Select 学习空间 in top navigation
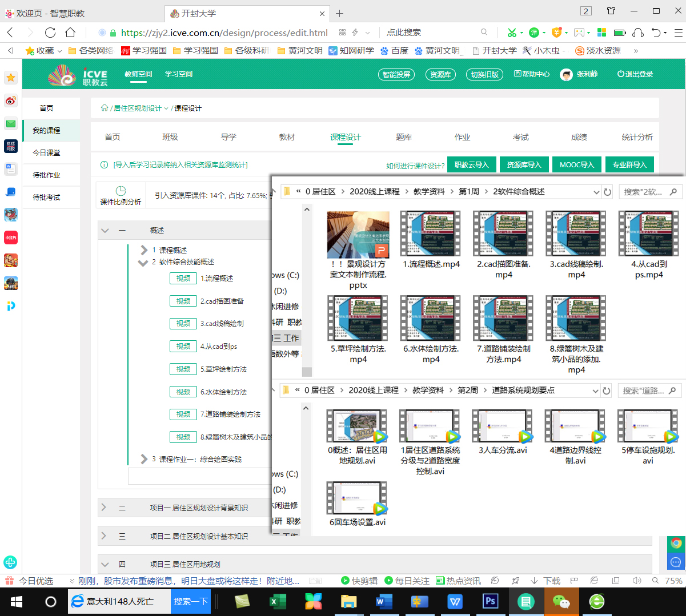686x616 pixels. (179, 74)
